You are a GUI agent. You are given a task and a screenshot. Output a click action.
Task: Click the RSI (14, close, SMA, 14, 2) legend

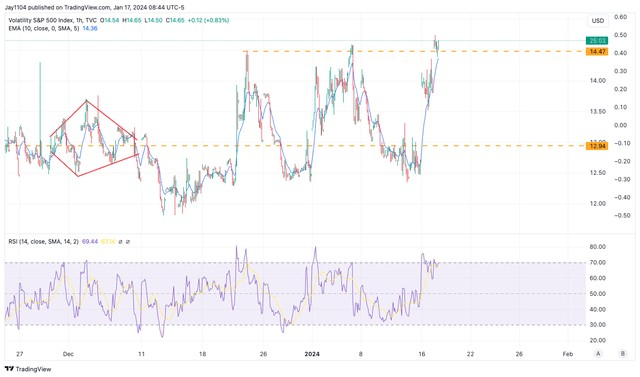43,242
